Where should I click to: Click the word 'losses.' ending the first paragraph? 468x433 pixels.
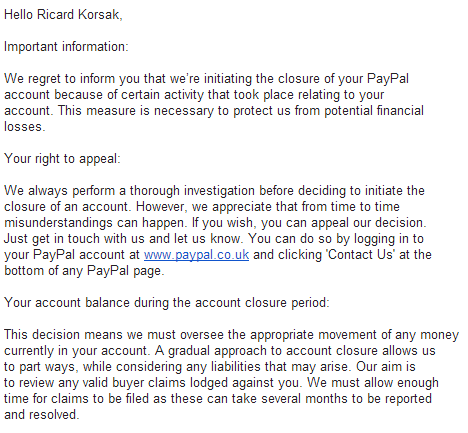(x=24, y=127)
